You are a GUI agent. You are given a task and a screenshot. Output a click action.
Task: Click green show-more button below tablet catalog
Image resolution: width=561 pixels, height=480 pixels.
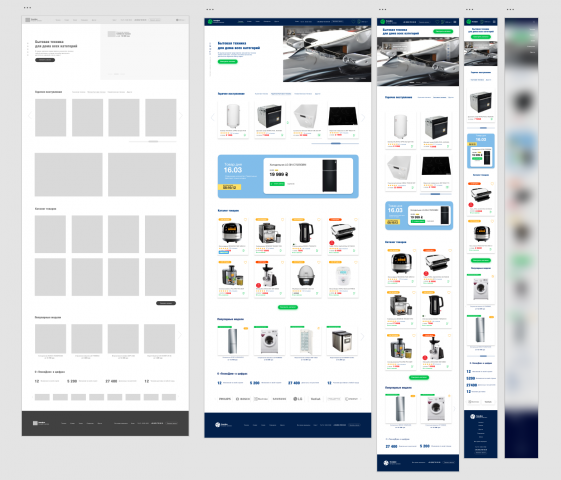click(x=419, y=377)
